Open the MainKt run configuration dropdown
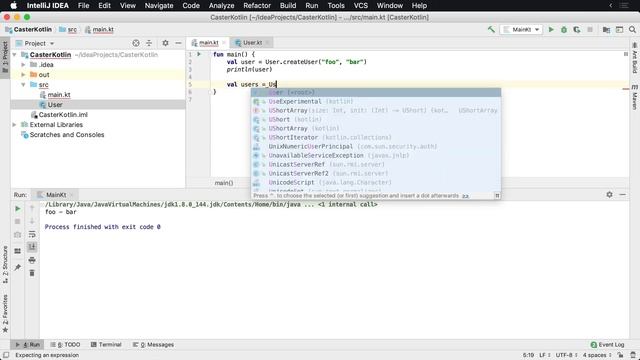Screen dimensions: 640x360 (521, 29)
